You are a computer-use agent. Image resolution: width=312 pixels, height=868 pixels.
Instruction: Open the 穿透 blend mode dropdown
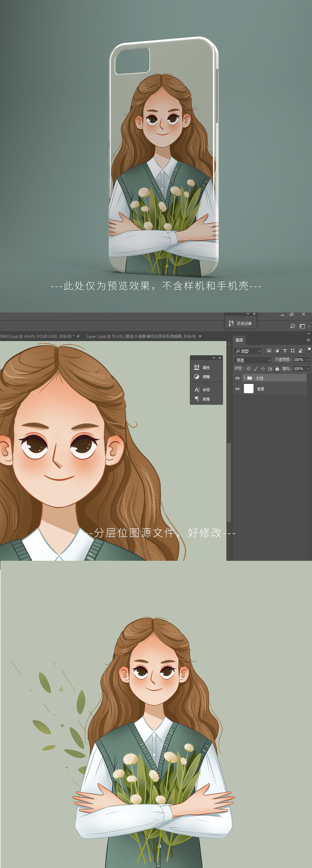click(253, 360)
